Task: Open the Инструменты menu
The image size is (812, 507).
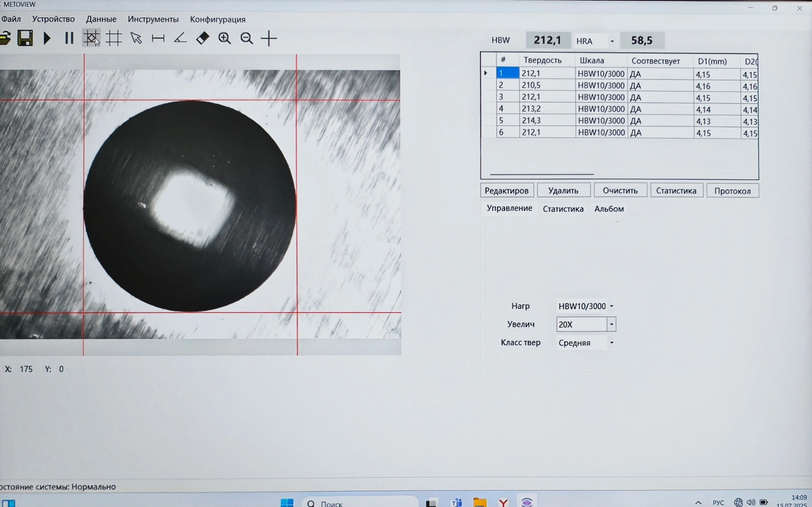Action: click(153, 19)
